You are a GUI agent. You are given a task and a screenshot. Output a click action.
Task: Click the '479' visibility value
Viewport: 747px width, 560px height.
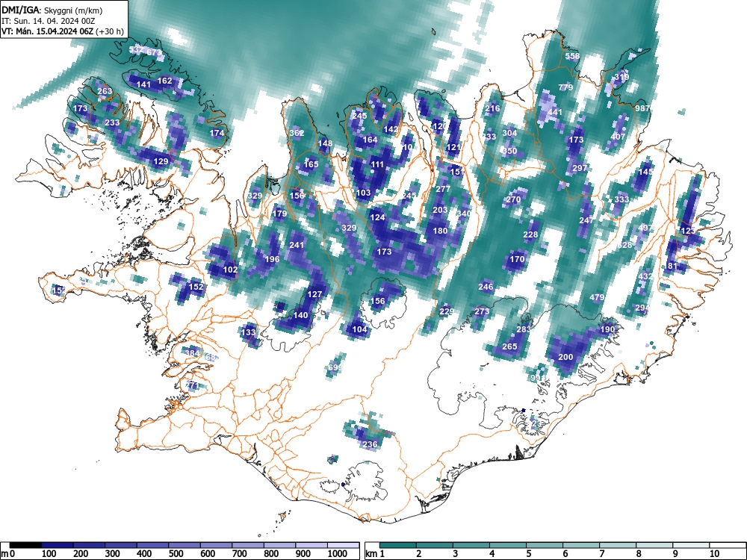tap(597, 297)
